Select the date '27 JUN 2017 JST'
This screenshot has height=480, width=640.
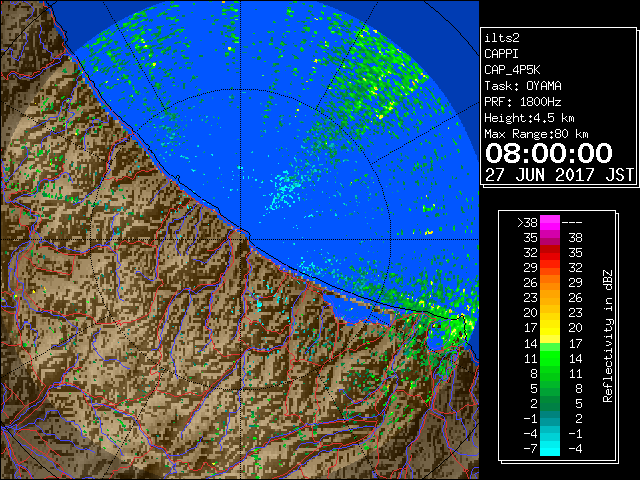tap(559, 175)
